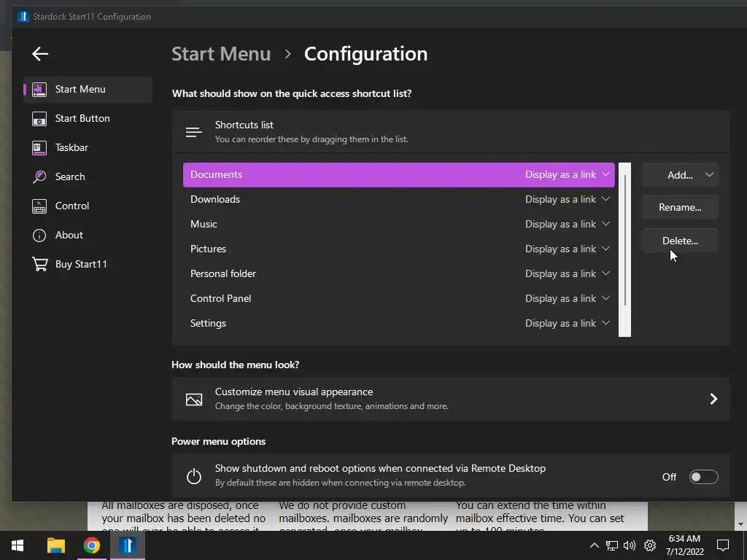747x560 pixels.
Task: Switch to the Taskbar section
Action: point(88,147)
